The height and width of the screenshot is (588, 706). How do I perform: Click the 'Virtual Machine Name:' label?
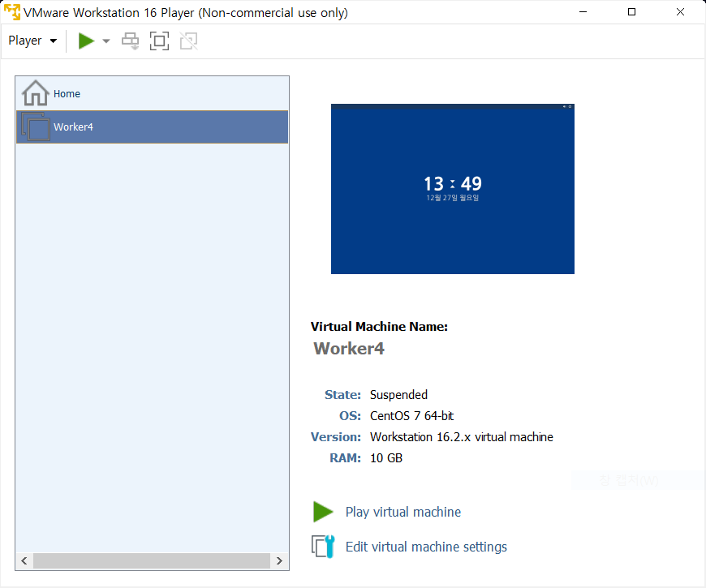(379, 327)
